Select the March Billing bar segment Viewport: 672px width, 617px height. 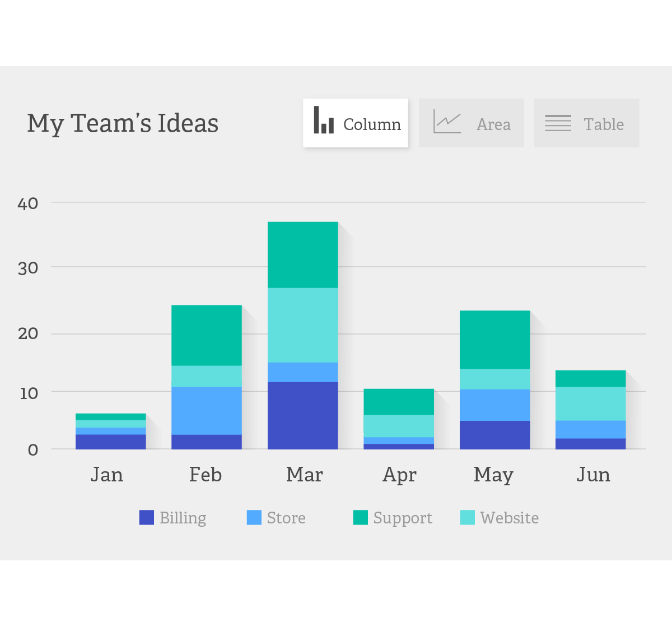click(x=303, y=415)
